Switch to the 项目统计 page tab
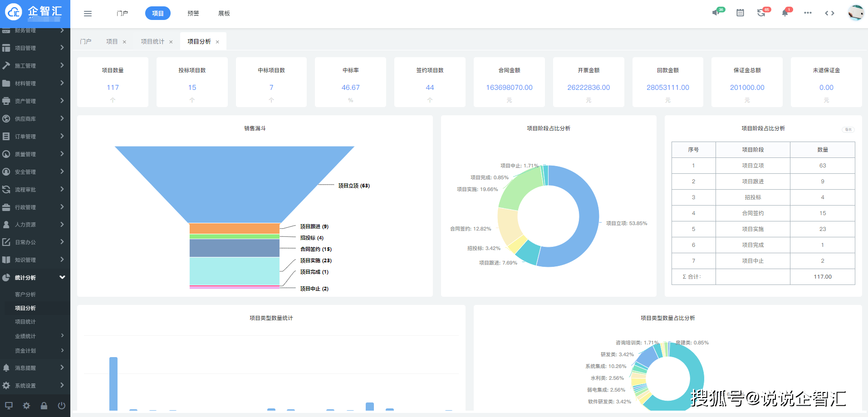 tap(152, 41)
